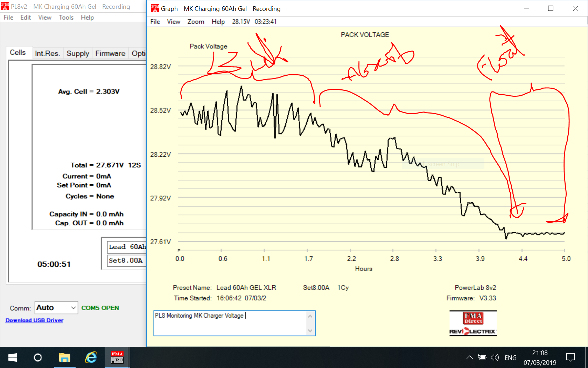Select the Firmware tab
Screen dimensions: 588x368
110,53
